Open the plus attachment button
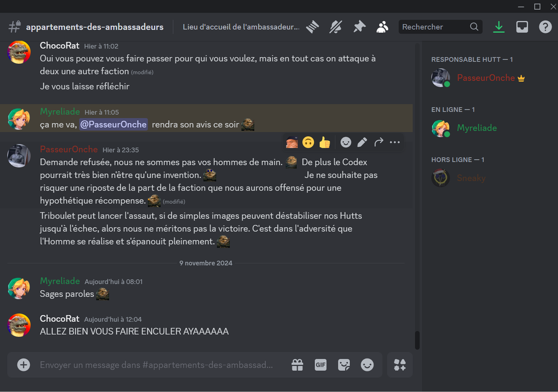 click(23, 365)
